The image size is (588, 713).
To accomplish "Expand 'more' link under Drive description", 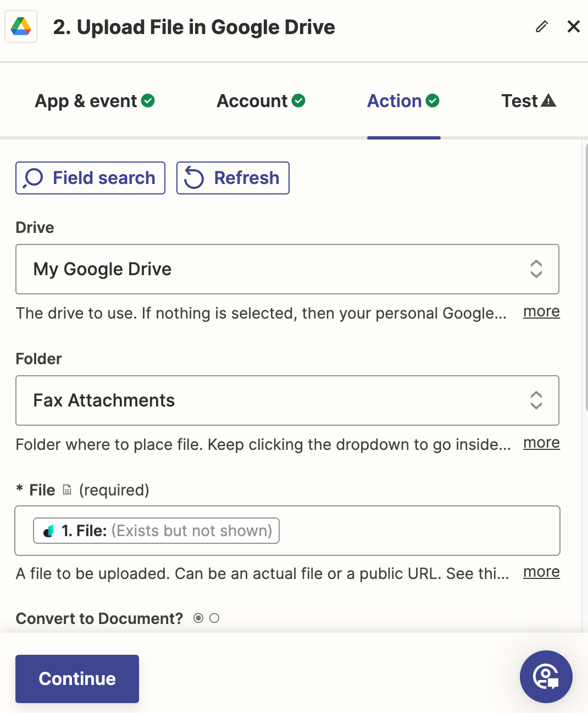I will click(x=541, y=311).
